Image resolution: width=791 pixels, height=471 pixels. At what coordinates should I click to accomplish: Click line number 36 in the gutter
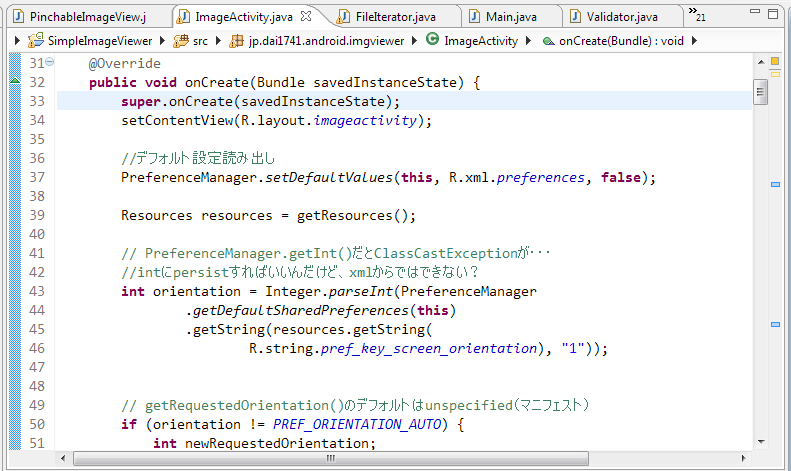click(37, 158)
